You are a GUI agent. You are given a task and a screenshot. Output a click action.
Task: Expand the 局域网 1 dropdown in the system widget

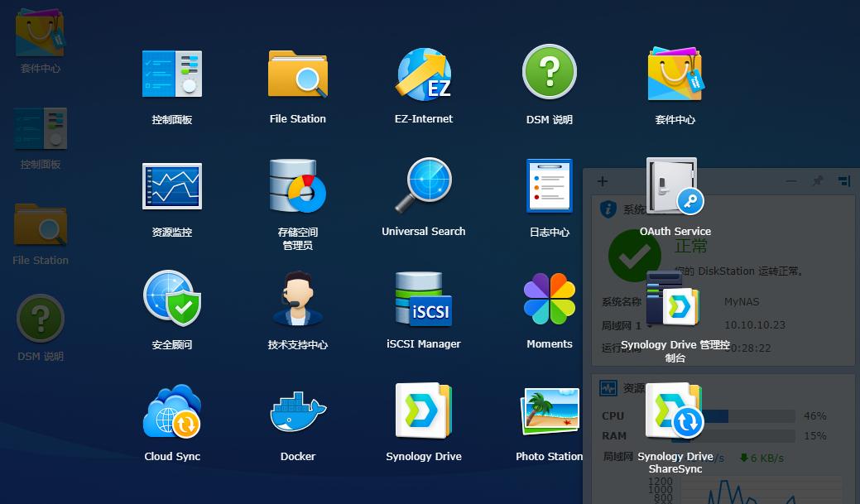pos(651,326)
